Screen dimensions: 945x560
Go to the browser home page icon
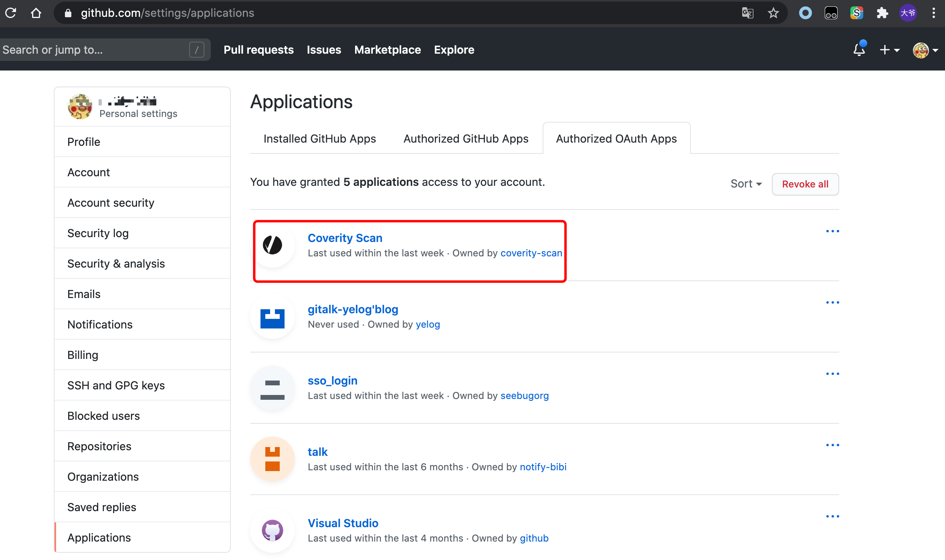pos(36,13)
